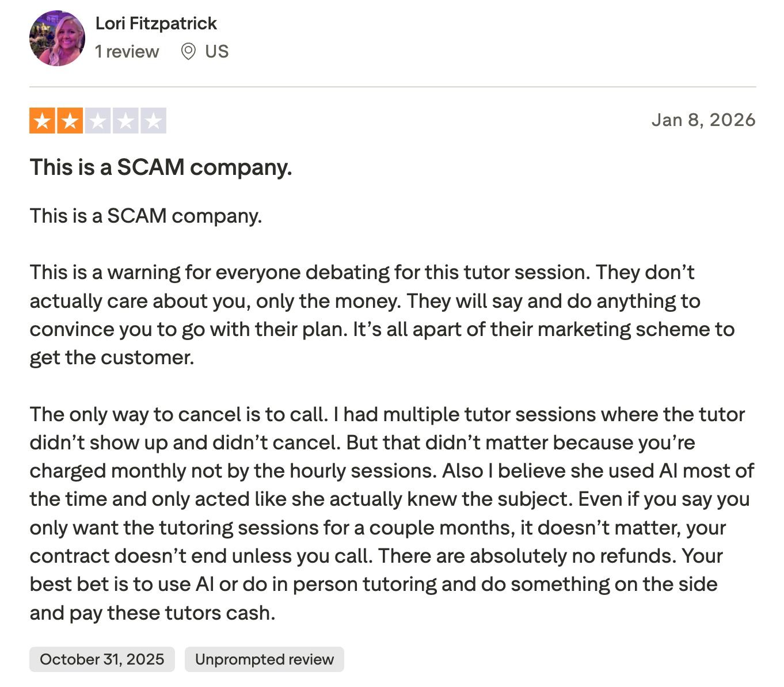
Task: Click the US location pin icon
Action: tap(190, 51)
